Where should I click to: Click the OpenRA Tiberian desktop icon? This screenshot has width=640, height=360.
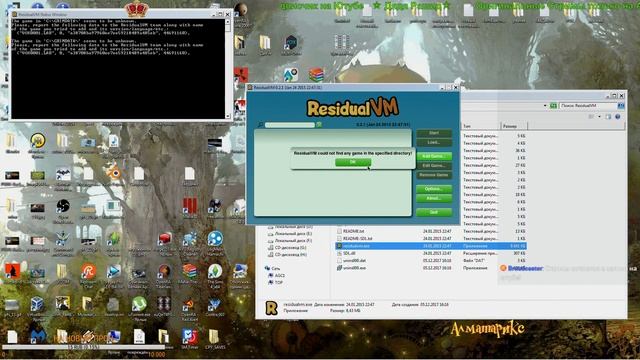164,271
